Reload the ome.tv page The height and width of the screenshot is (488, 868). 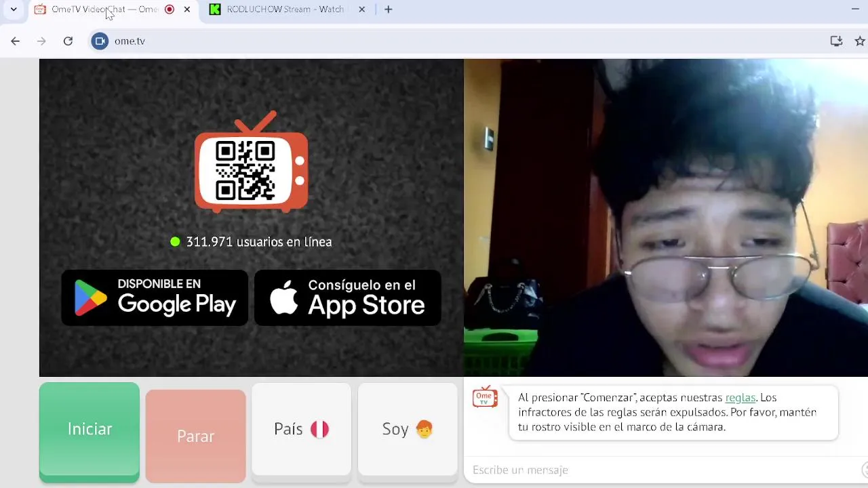[x=68, y=41]
